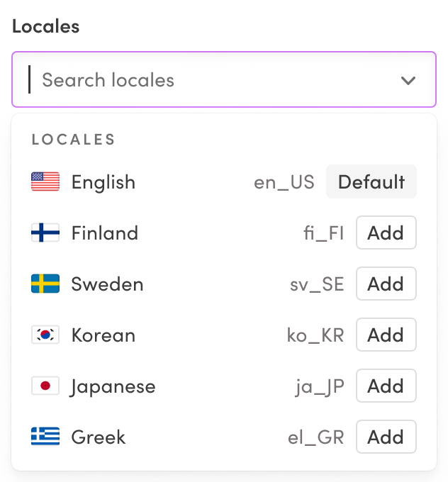Add the Japanese locale
Viewport: 448px width, 482px height.
pyautogui.click(x=386, y=386)
